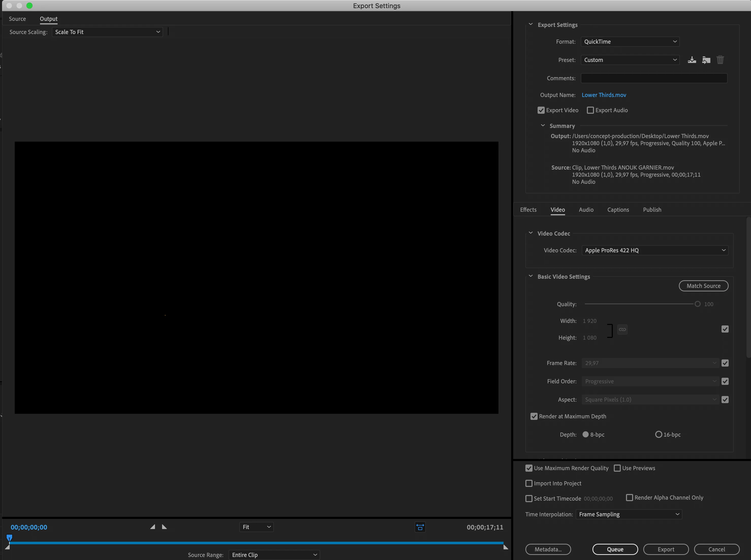Switch to the Source tab
Image resolution: width=751 pixels, height=560 pixels.
click(17, 19)
